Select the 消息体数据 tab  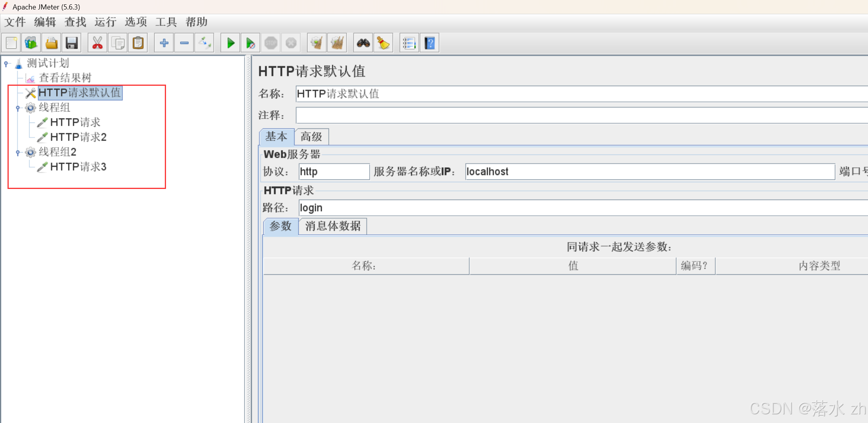pos(333,227)
